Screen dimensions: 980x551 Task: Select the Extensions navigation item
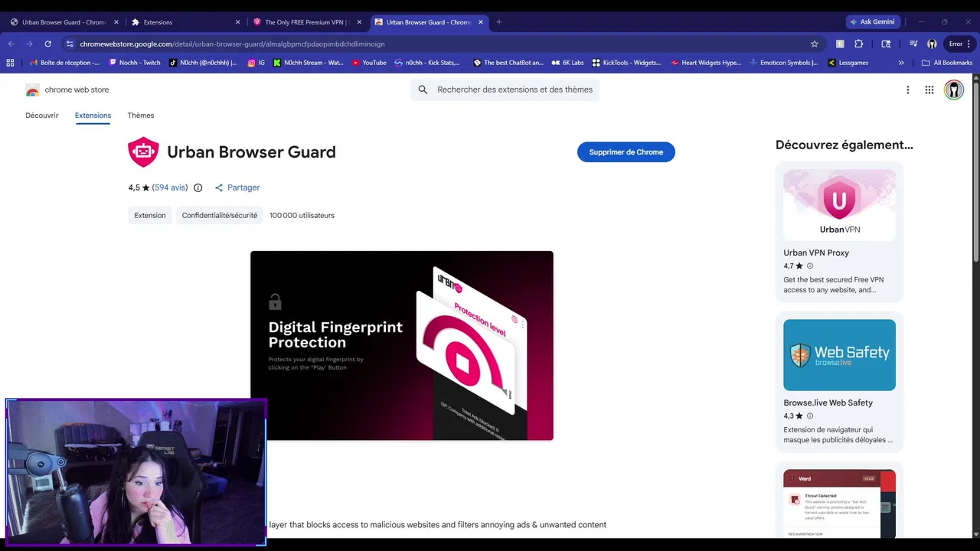click(x=93, y=116)
